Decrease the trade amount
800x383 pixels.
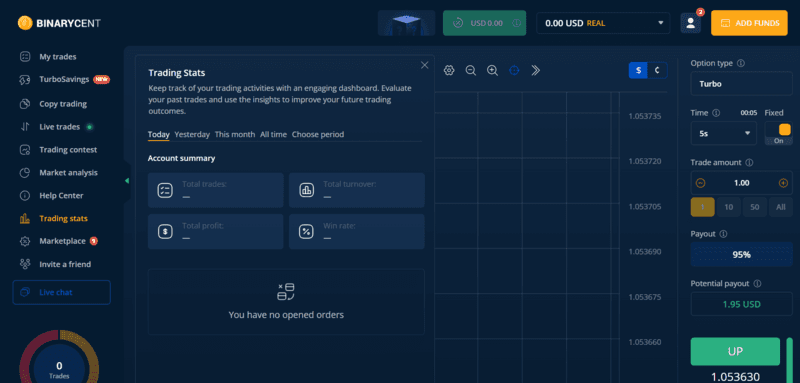pos(701,183)
